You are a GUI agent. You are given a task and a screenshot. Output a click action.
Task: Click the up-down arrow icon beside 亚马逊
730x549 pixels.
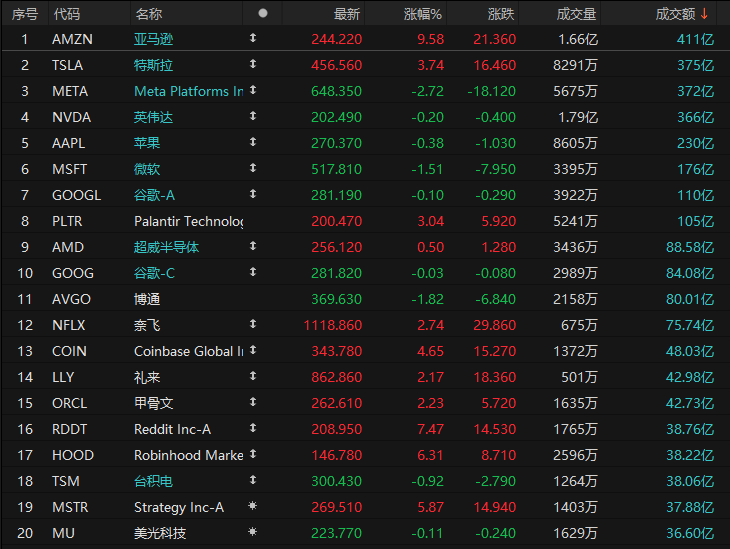pyautogui.click(x=252, y=39)
